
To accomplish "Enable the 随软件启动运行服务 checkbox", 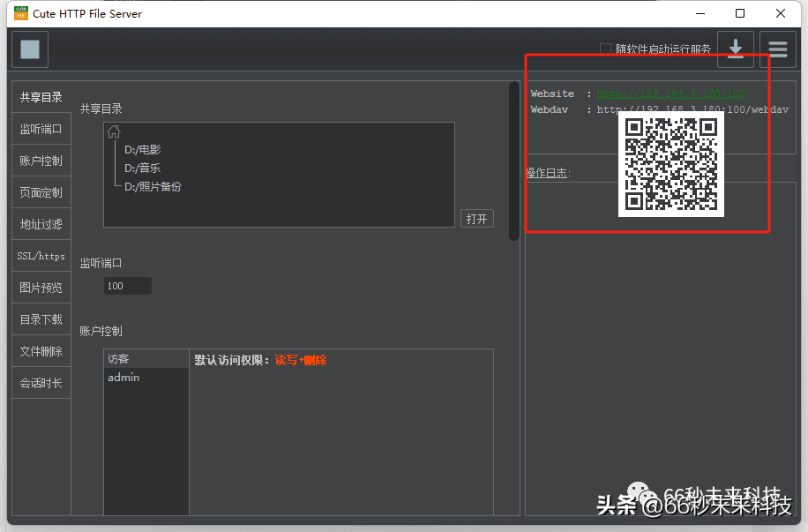I will (x=604, y=49).
